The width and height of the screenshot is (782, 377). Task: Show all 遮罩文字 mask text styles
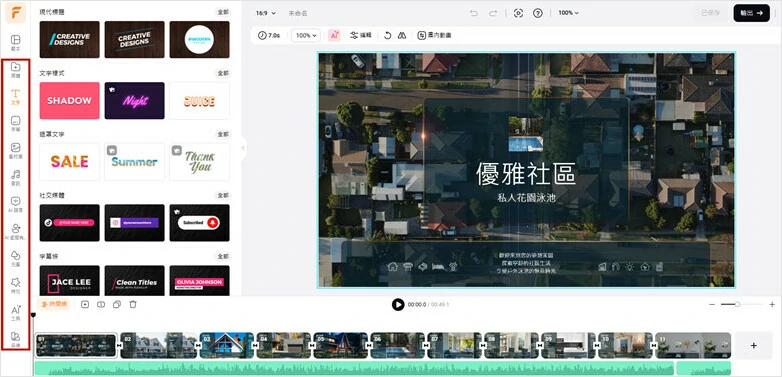(223, 135)
